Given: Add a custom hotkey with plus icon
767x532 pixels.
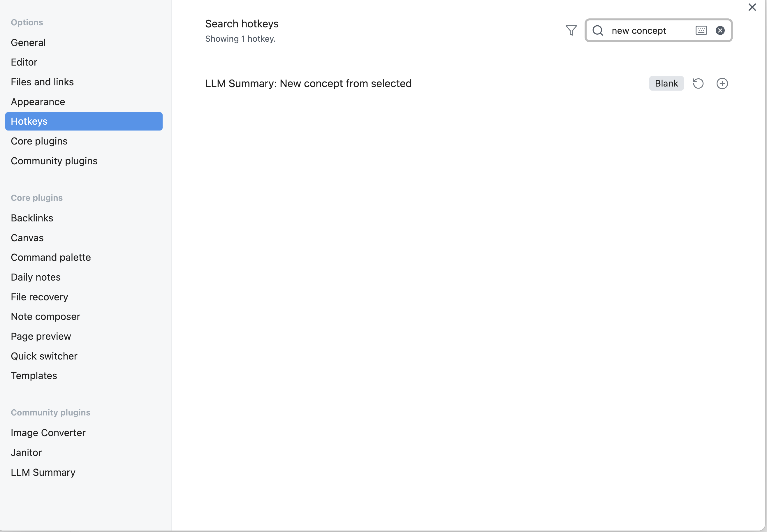Looking at the screenshot, I should [x=722, y=83].
